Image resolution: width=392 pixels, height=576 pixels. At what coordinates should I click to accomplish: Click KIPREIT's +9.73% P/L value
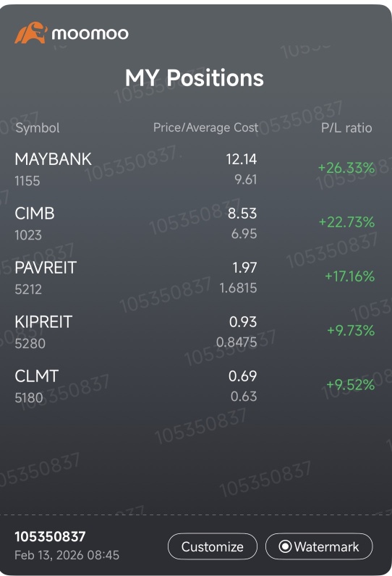pyautogui.click(x=351, y=330)
